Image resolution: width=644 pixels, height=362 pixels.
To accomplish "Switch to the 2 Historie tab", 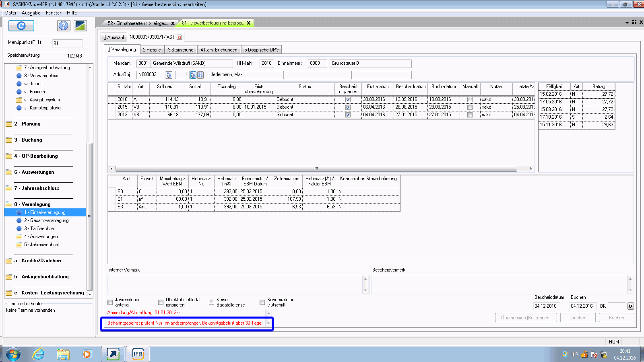I will coord(152,50).
